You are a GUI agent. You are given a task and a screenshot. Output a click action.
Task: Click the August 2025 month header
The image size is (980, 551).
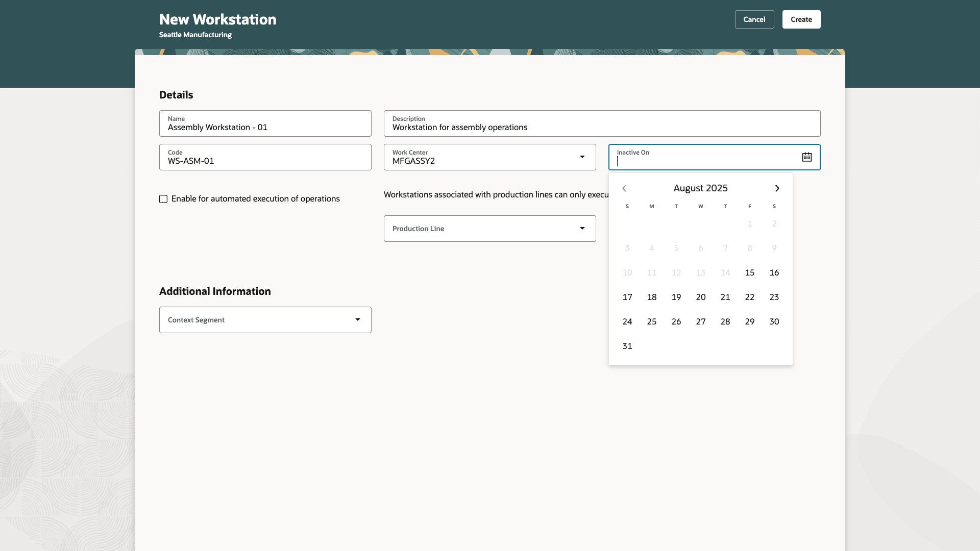(x=700, y=188)
